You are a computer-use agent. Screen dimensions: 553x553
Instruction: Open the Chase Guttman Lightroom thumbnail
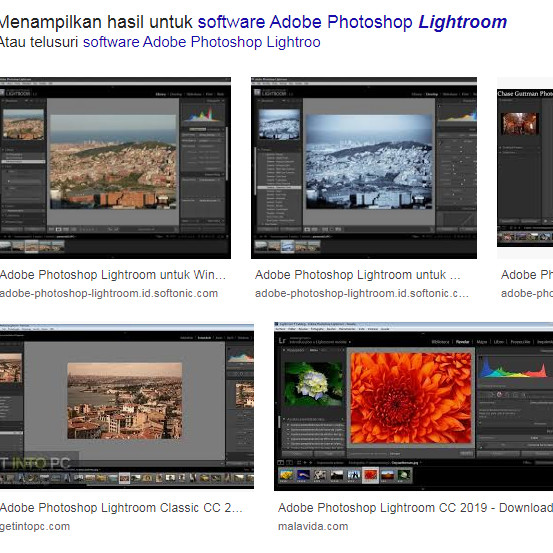[x=525, y=168]
